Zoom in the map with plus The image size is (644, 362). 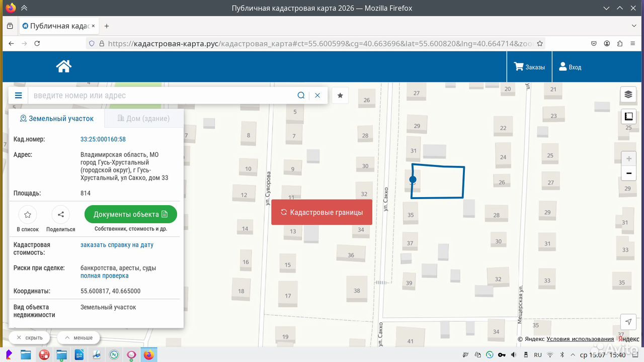[629, 159]
